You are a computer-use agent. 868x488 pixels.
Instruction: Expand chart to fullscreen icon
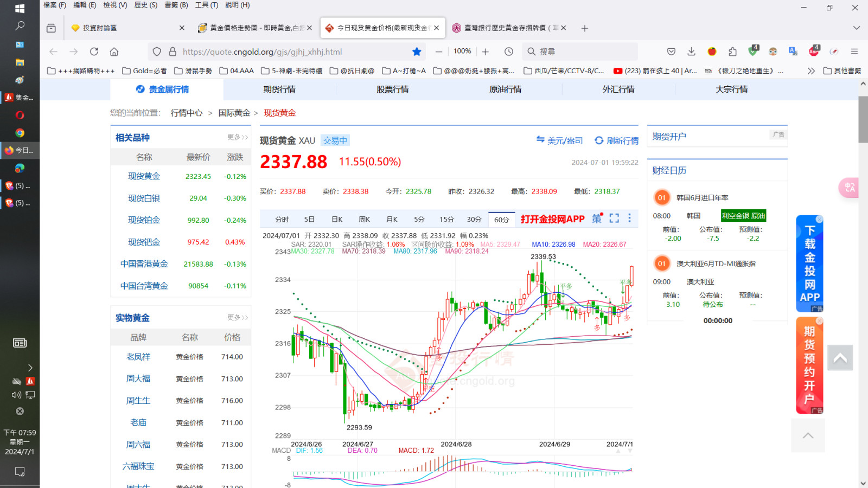click(614, 218)
